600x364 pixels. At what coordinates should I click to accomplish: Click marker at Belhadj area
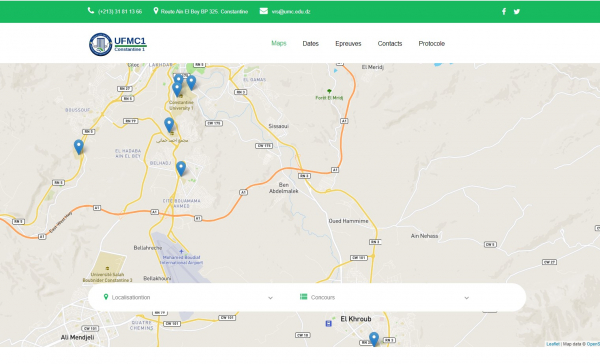(181, 168)
